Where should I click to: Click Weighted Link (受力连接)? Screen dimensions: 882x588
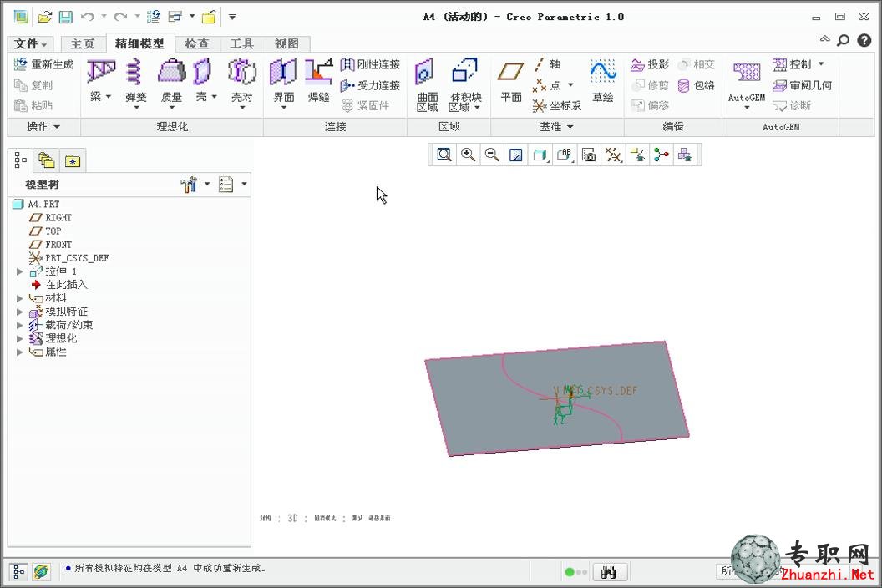click(x=371, y=85)
